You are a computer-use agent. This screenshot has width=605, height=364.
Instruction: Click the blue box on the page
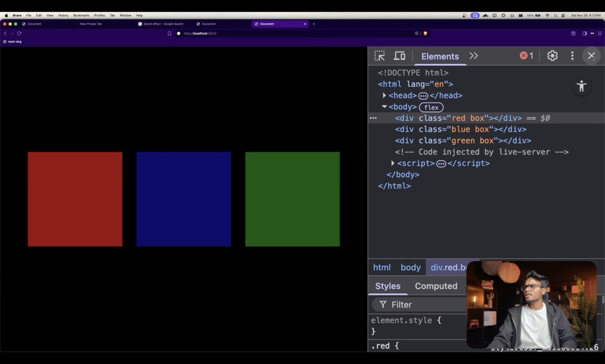pos(184,199)
